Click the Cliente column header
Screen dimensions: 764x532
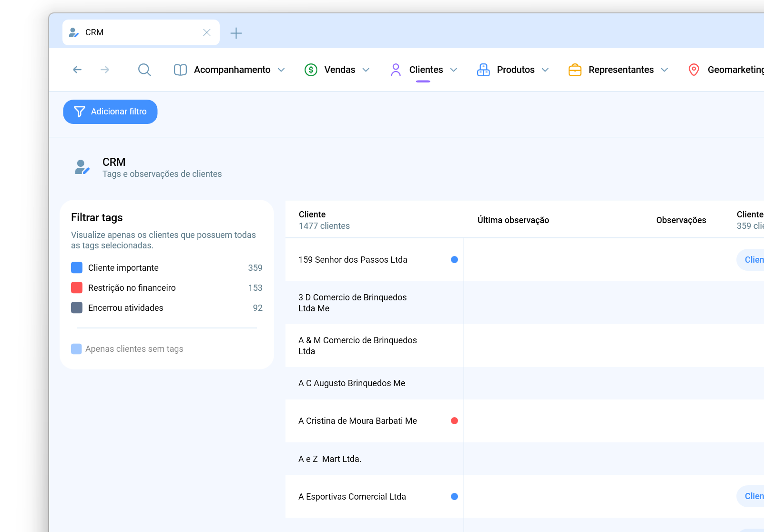click(x=312, y=215)
